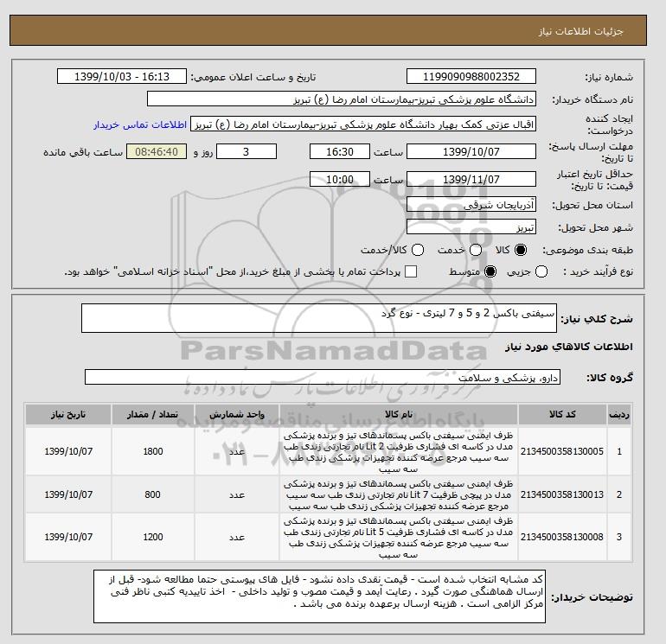The width and height of the screenshot is (666, 644).
Task: Click product code 2134500358130013
Action: point(562,494)
